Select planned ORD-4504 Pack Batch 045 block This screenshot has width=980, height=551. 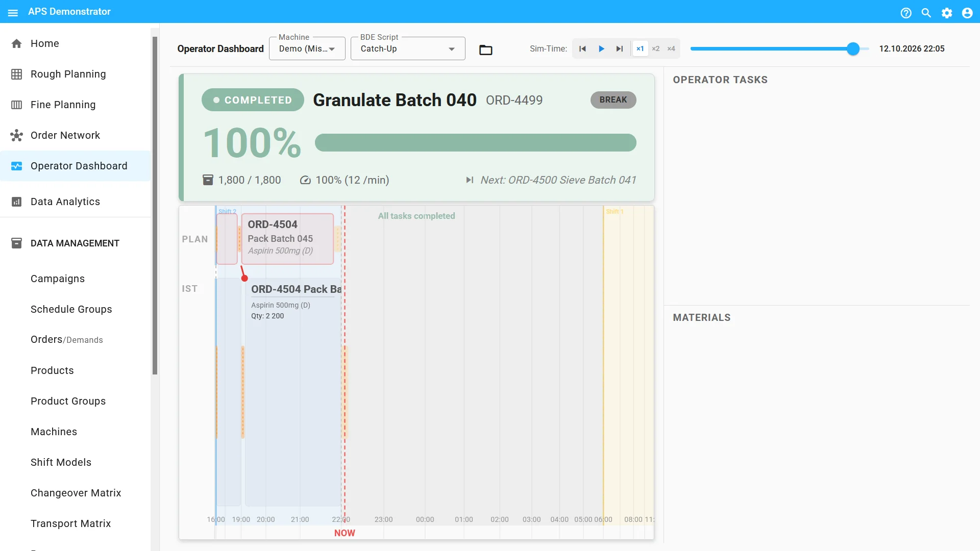pos(287,239)
